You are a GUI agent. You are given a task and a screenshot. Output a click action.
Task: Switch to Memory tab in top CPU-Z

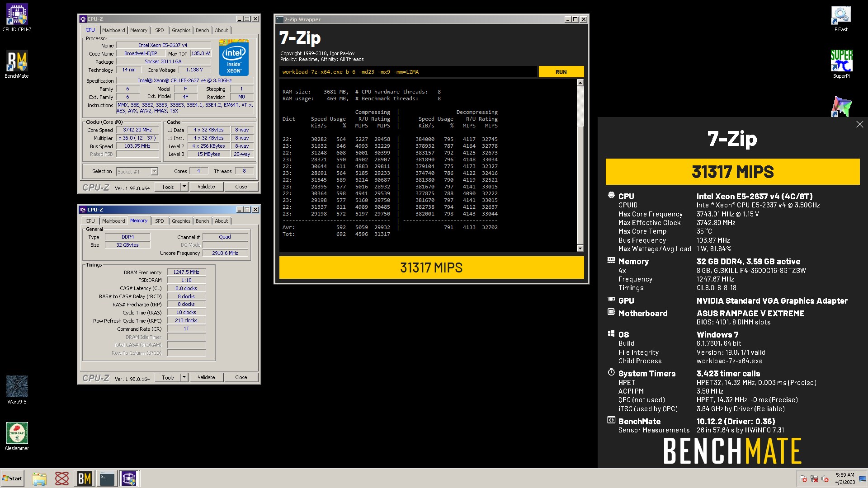[x=139, y=30]
